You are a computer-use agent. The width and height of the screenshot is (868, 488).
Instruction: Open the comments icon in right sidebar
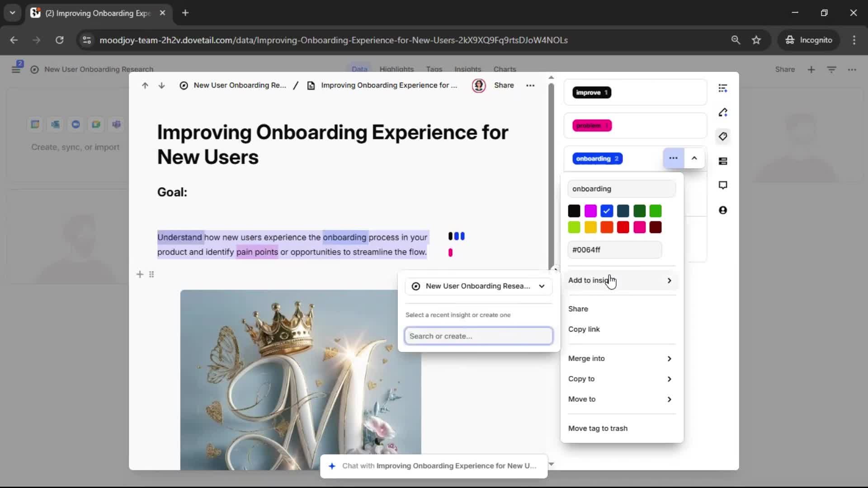tap(723, 185)
